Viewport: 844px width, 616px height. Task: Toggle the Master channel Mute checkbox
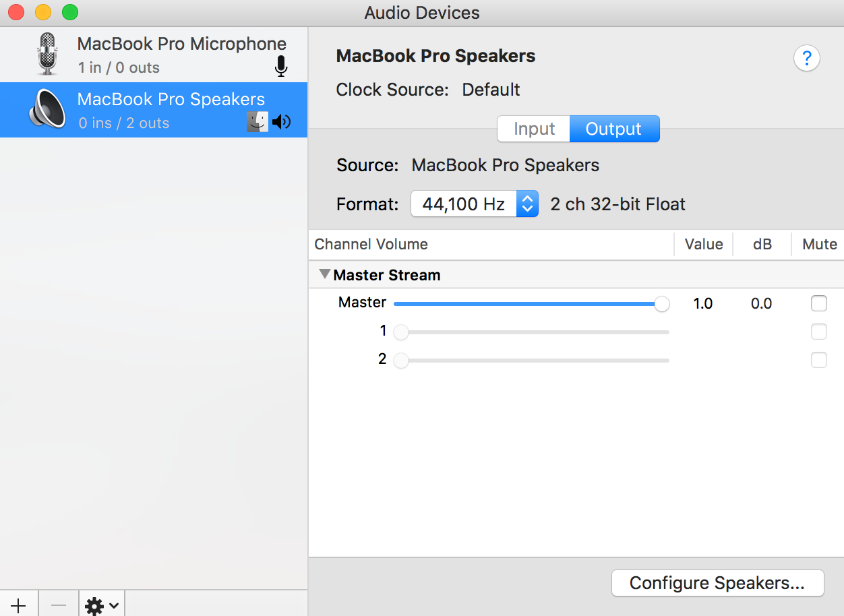click(x=818, y=304)
